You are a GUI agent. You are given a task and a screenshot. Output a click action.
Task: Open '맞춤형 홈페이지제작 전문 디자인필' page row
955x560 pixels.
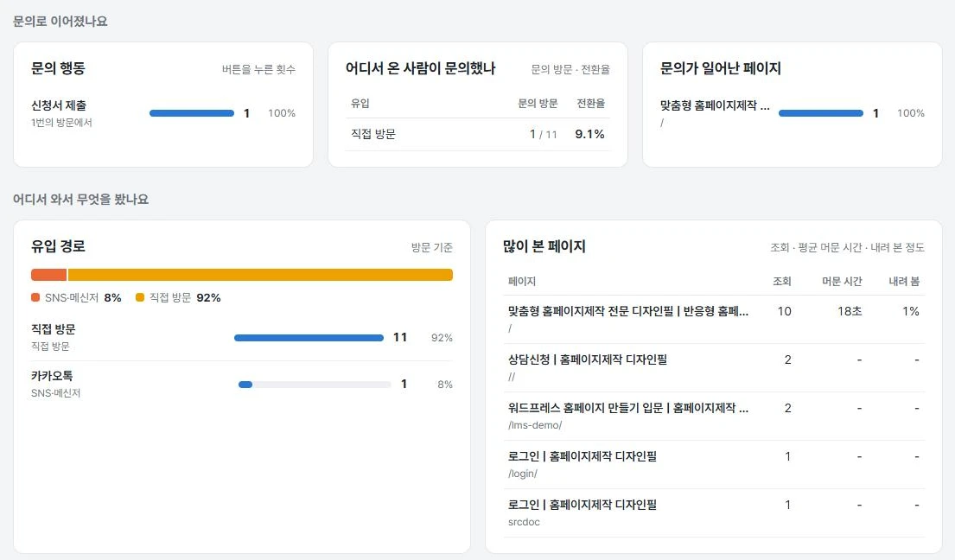coord(714,319)
